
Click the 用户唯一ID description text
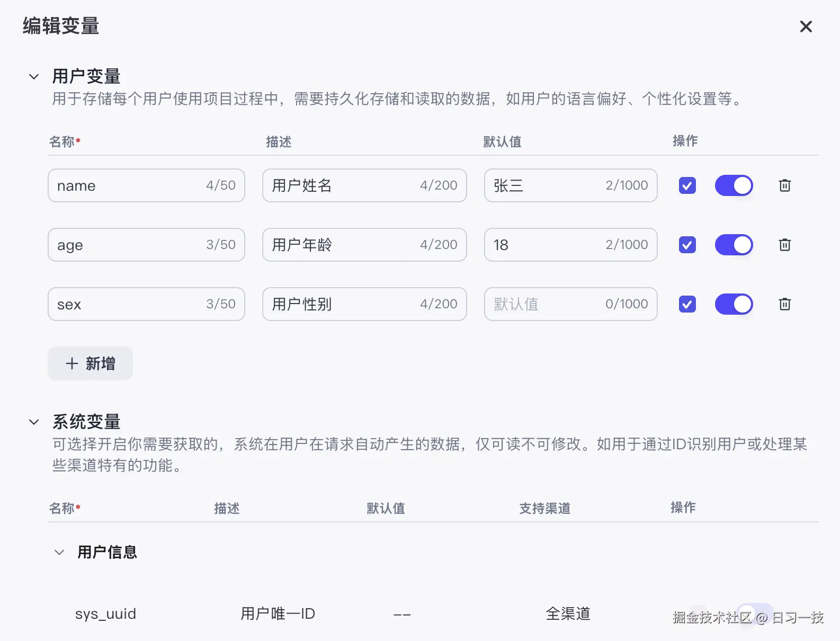[x=278, y=614]
